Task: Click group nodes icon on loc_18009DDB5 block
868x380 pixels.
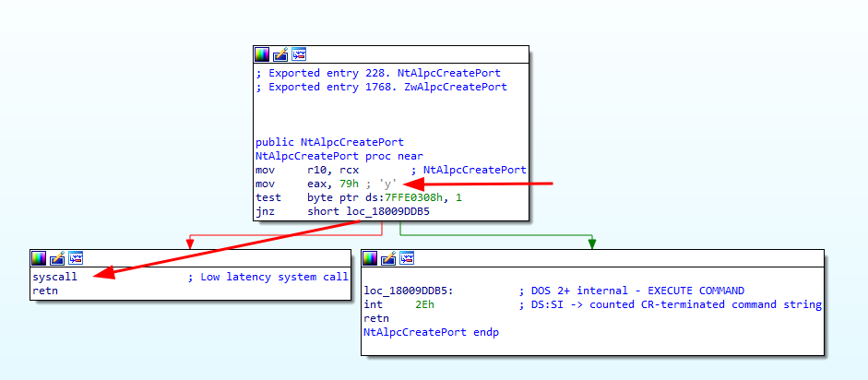Action: click(406, 258)
